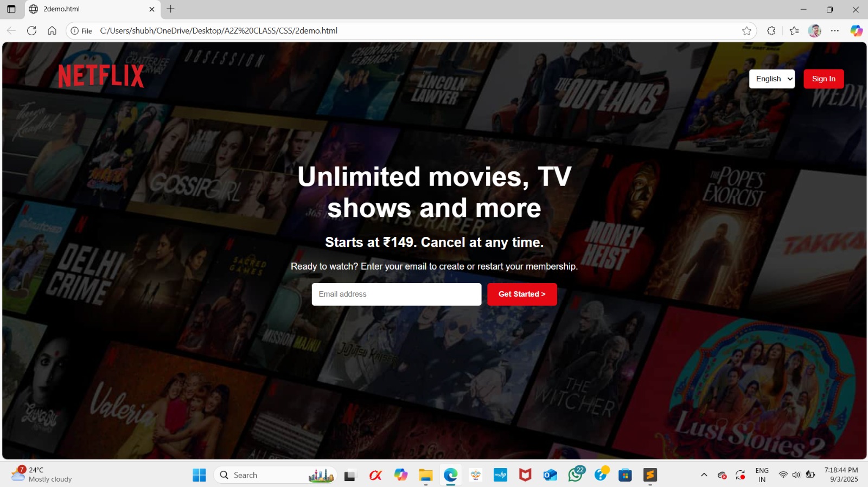This screenshot has height=487, width=868.
Task: Open Copilot sidebar icon in browser
Action: (x=856, y=31)
